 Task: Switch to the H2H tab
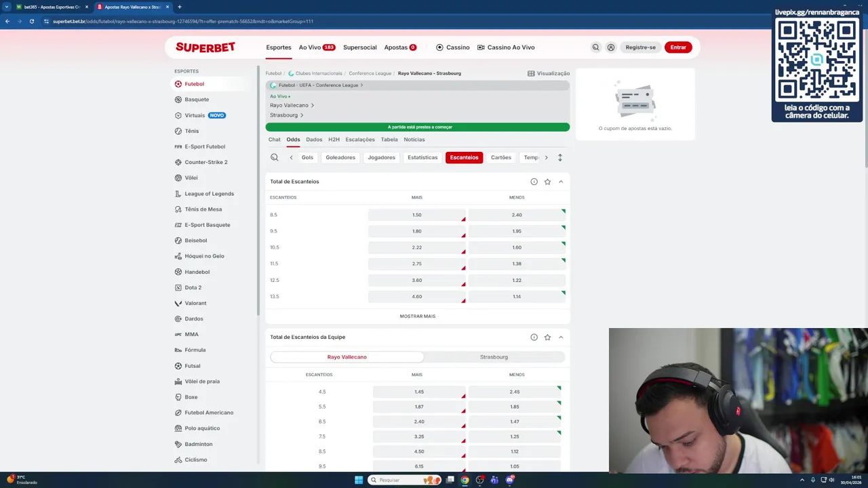tap(334, 140)
